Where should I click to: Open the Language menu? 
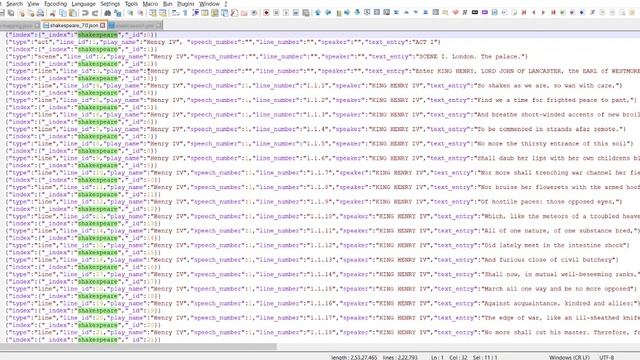point(83,4)
